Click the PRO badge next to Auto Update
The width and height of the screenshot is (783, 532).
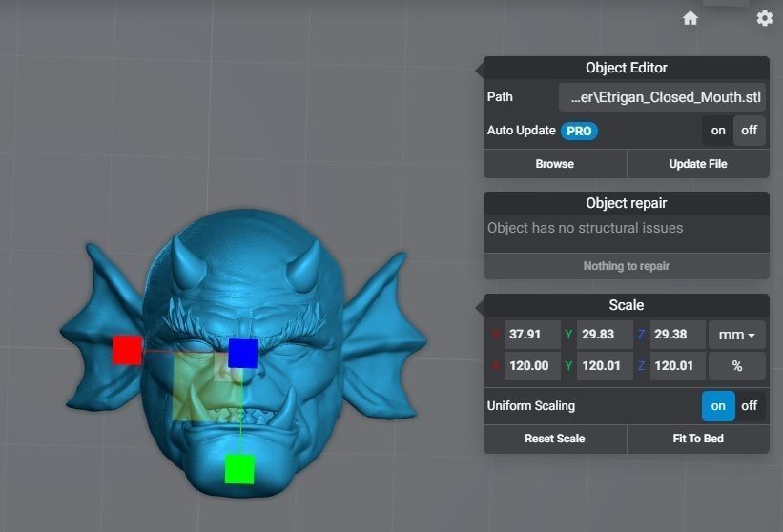coord(579,131)
